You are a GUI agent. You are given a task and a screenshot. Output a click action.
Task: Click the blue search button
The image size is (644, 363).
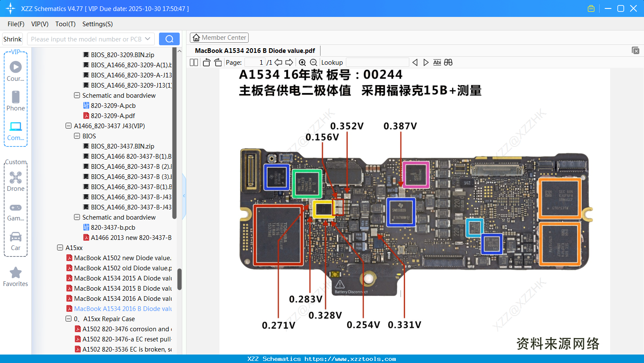(x=169, y=39)
